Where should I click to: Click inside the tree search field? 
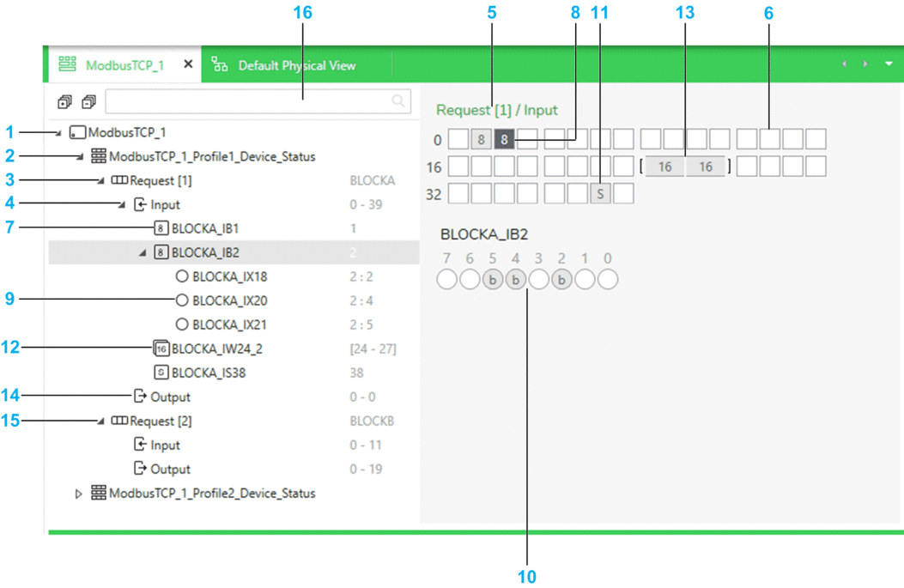[x=258, y=101]
